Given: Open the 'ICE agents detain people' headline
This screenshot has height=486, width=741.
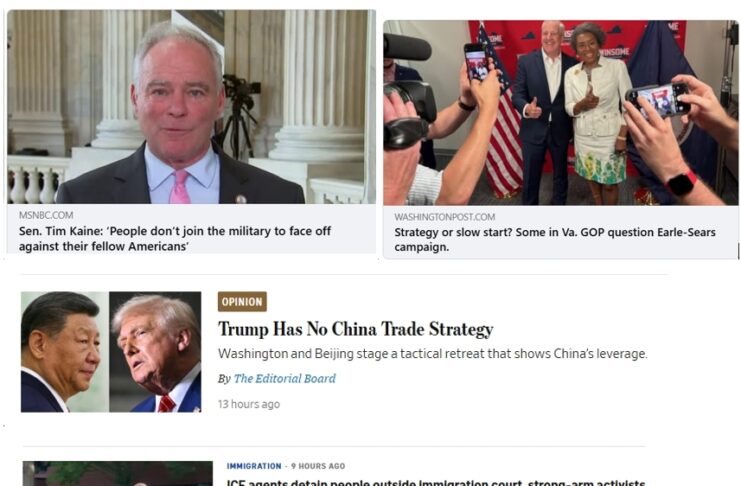Looking at the screenshot, I should (x=436, y=482).
